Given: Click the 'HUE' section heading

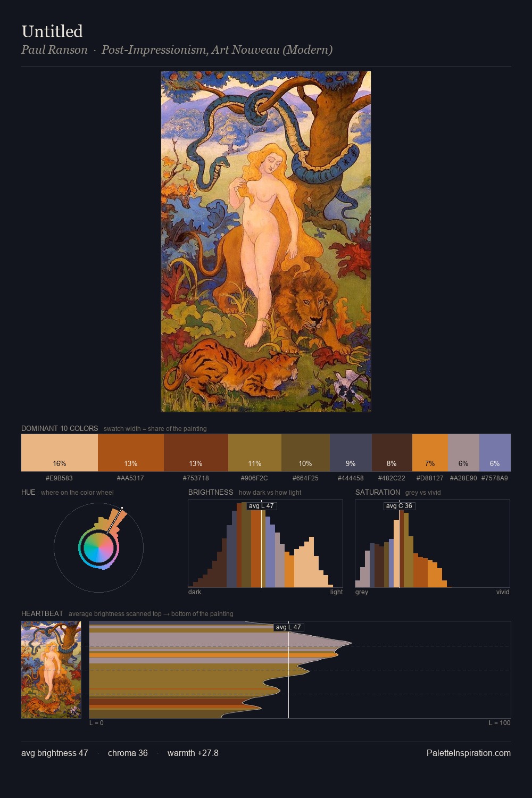Looking at the screenshot, I should point(28,492).
